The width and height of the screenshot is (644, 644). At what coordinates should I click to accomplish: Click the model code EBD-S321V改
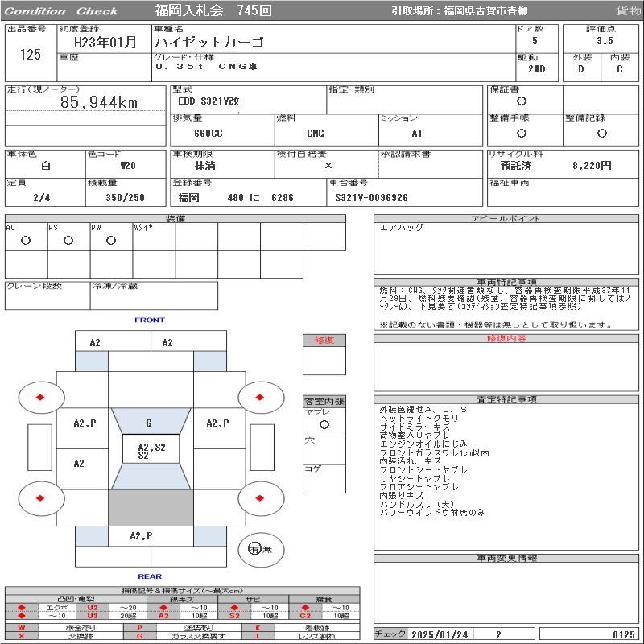(x=208, y=101)
